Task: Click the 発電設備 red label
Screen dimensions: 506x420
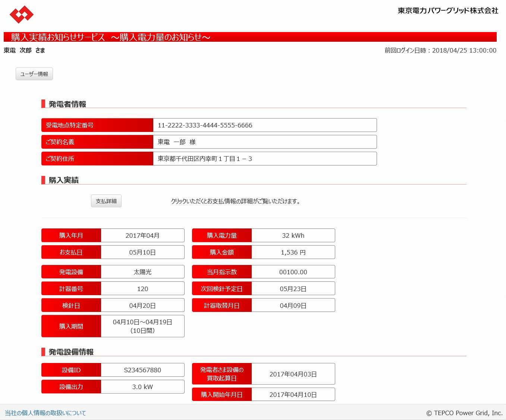Action: click(x=71, y=272)
